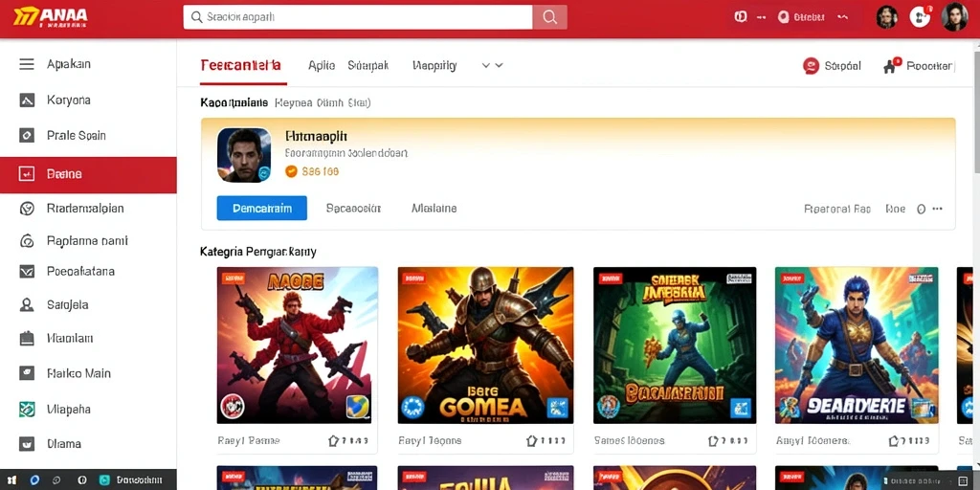Viewport: 980px width, 490px height.
Task: Click the spiral icon beside Raplanna nami
Action: click(x=27, y=240)
